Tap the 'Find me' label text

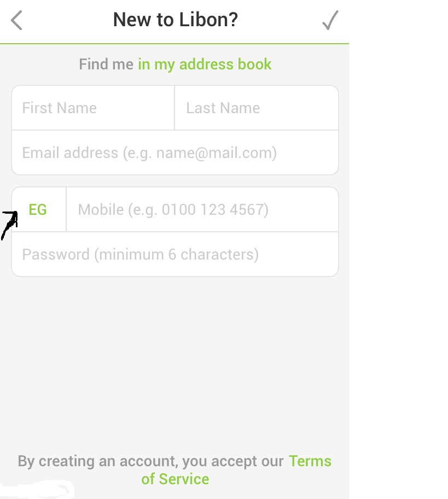[106, 64]
